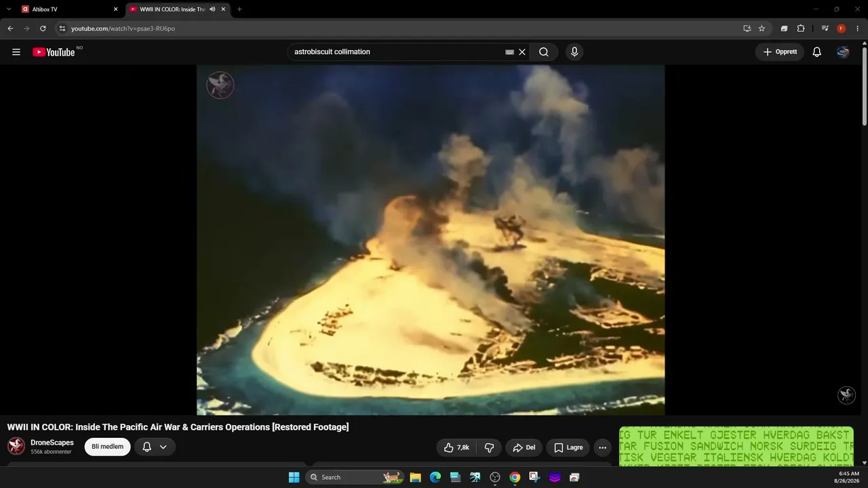Open OBS Studio from the taskbar
The width and height of the screenshot is (868, 488).
(x=495, y=477)
